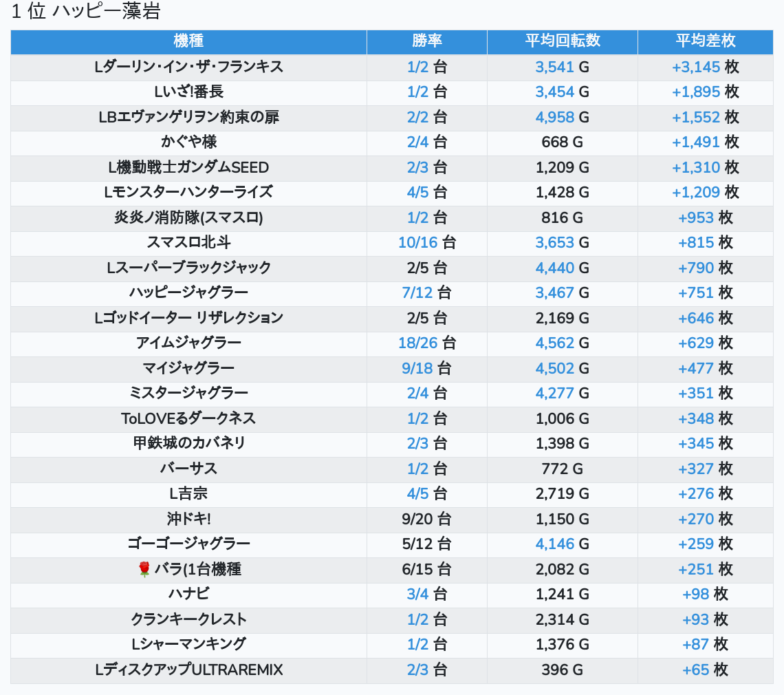Select the 668 G spins cell
Screen dimensions: 784x695
point(563,142)
